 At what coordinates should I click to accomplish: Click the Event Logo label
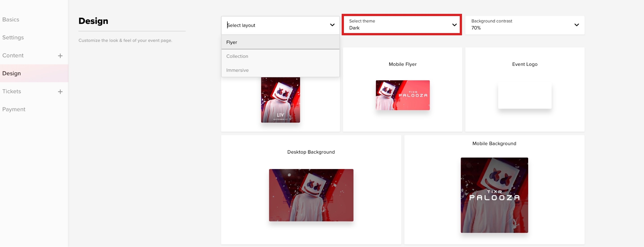525,64
